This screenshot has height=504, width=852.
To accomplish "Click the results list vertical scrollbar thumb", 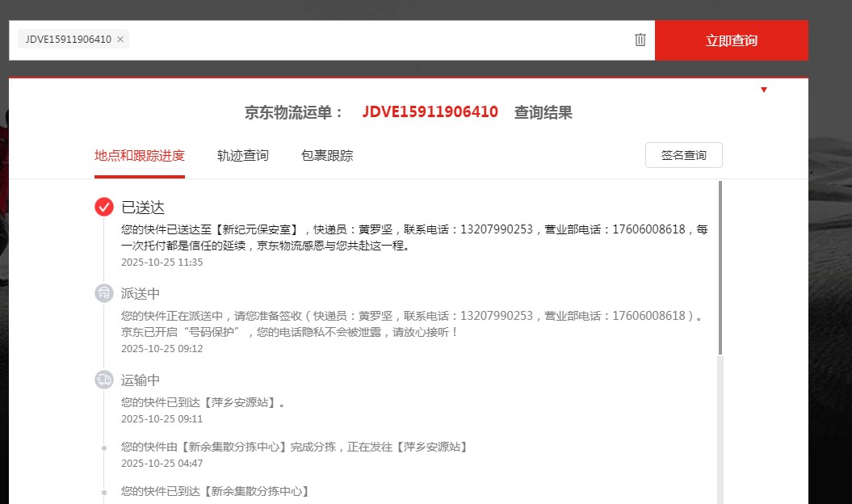I will 720,267.
